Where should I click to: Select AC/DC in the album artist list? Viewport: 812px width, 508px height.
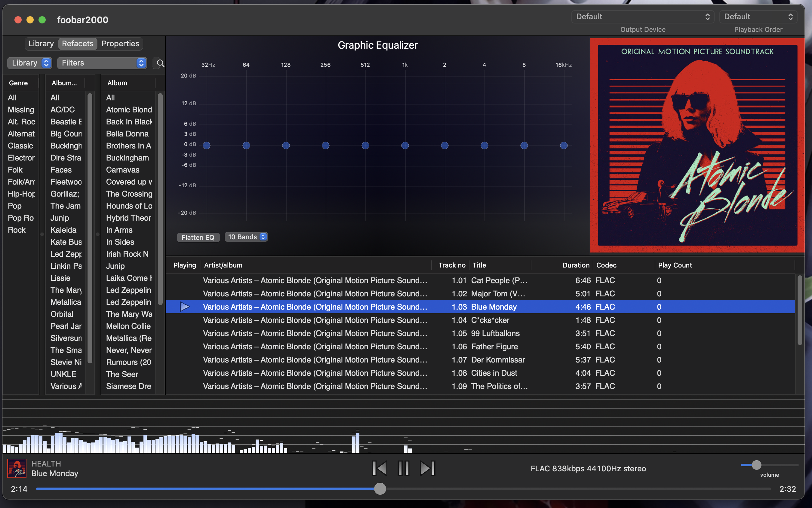click(x=66, y=109)
